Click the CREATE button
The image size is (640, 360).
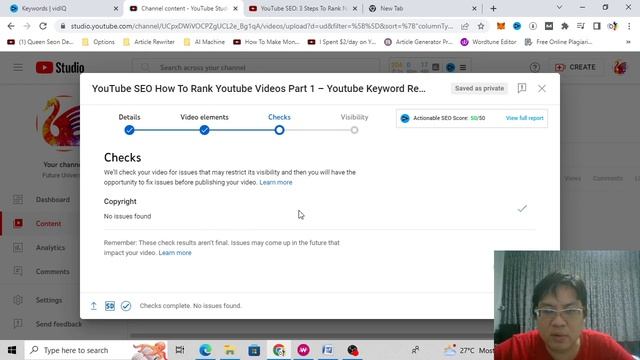click(x=576, y=67)
